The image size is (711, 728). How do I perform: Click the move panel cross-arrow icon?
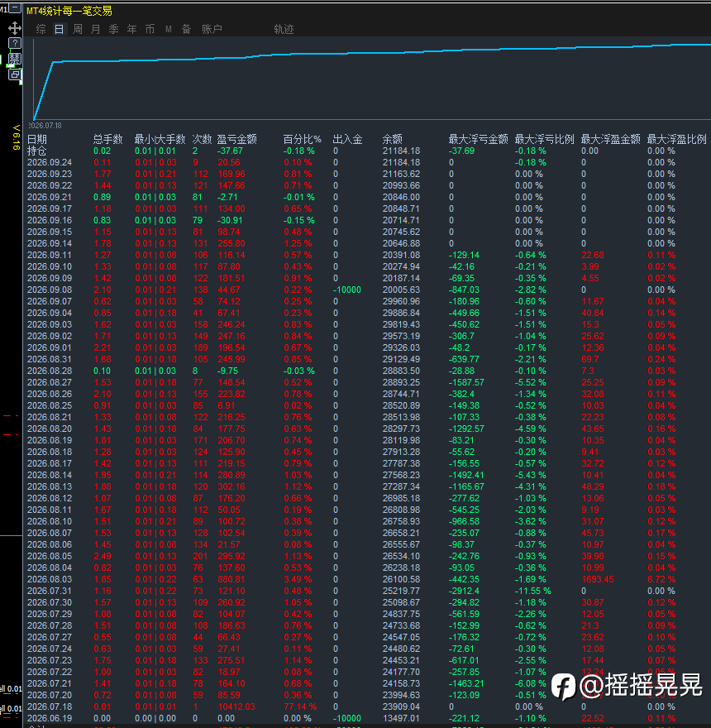(x=15, y=28)
